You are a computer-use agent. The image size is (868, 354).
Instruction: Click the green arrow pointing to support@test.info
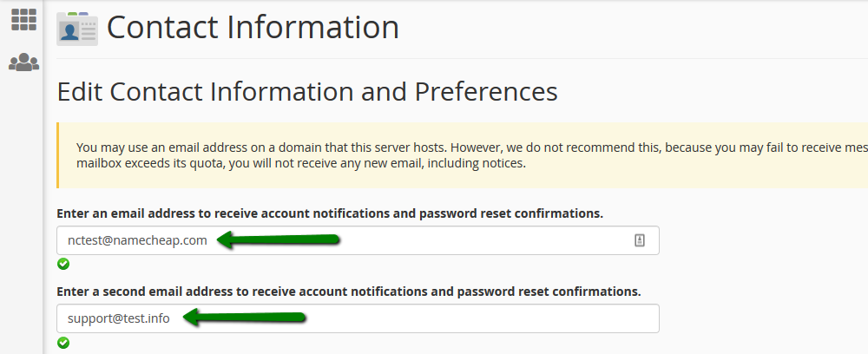coord(244,318)
